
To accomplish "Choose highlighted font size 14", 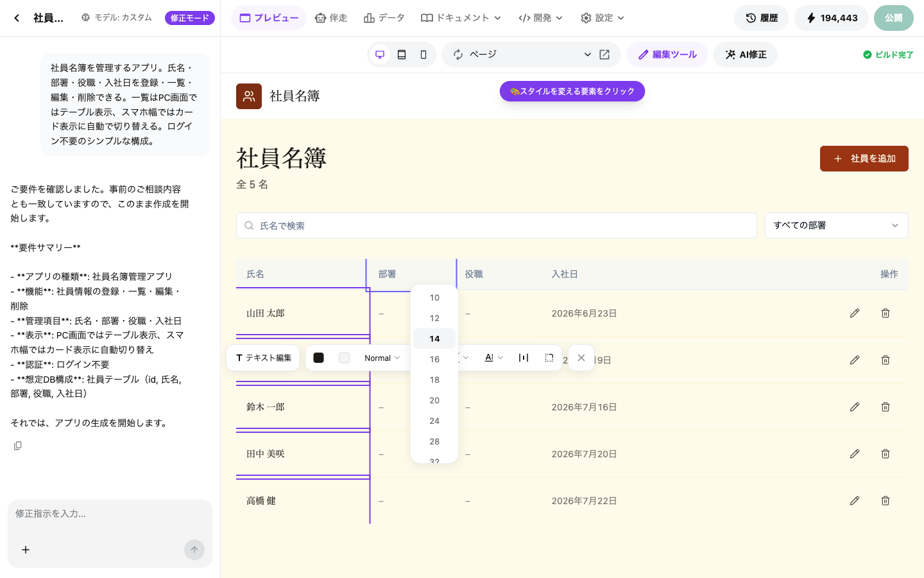I will click(434, 338).
